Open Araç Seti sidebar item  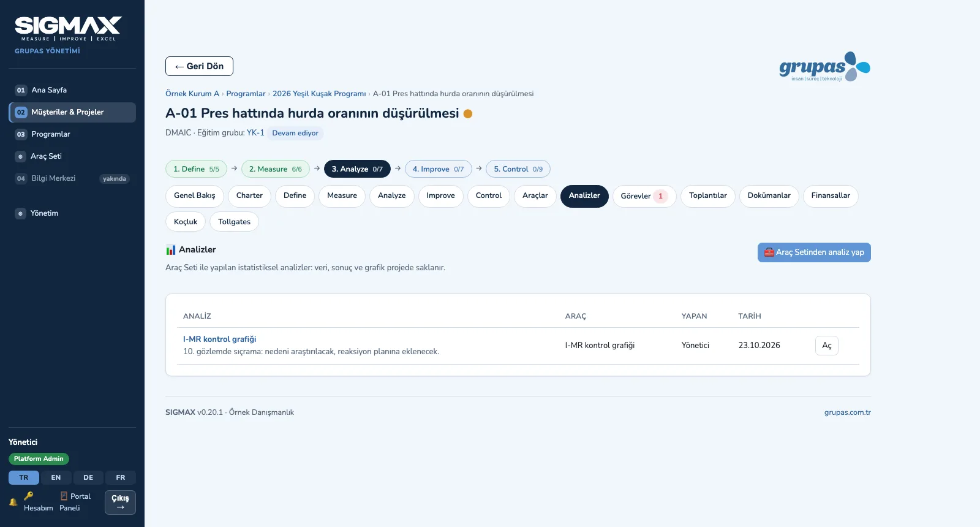(72, 156)
